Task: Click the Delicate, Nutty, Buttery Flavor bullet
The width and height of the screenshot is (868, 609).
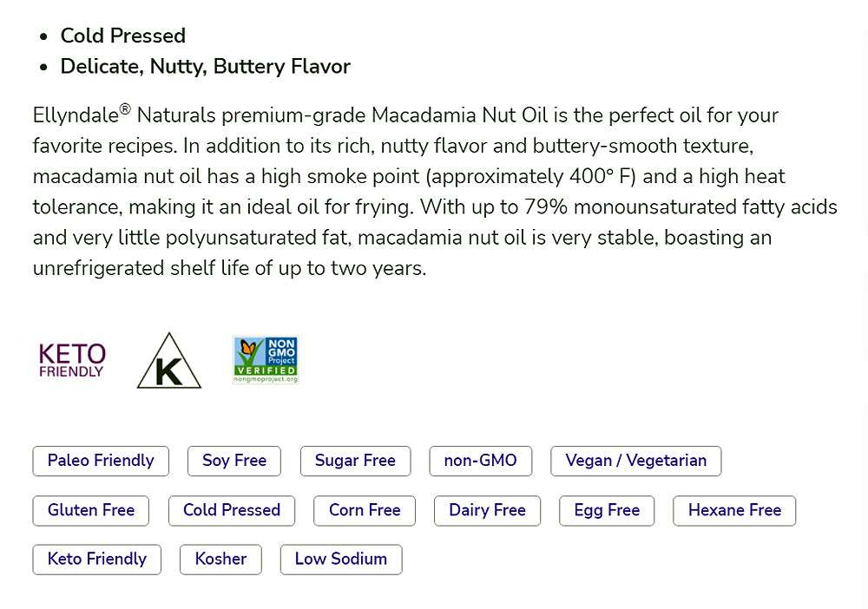Action: (x=205, y=67)
